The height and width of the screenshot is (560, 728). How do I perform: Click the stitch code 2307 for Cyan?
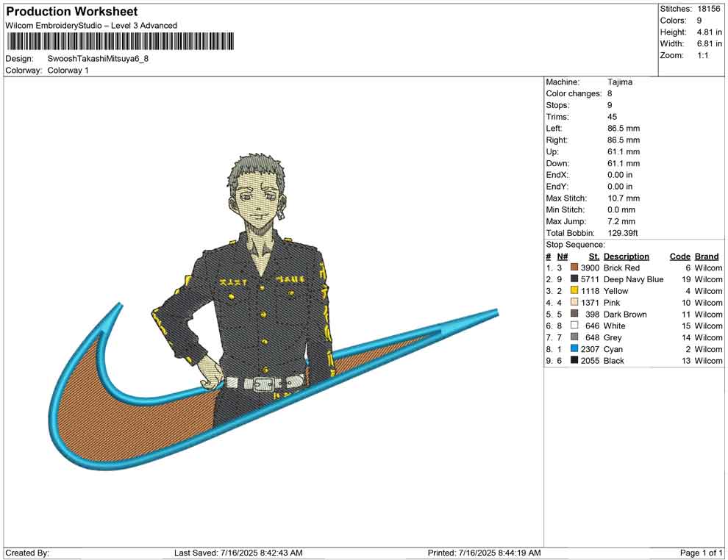(x=590, y=349)
